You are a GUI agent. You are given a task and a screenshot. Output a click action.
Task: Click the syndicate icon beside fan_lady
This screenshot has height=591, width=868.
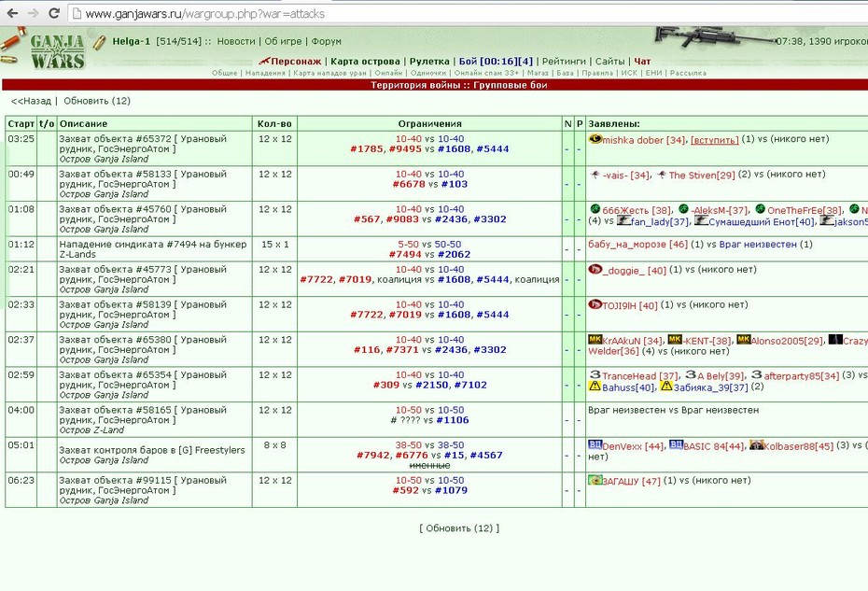pos(623,220)
